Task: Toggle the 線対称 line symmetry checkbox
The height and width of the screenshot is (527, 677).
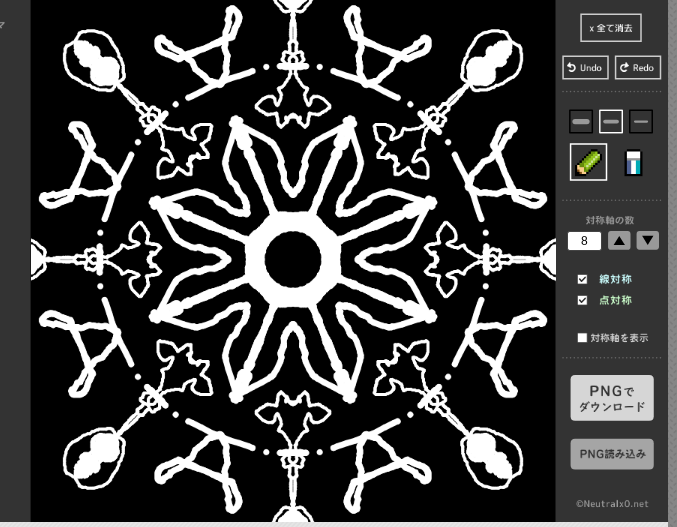Action: [x=582, y=280]
